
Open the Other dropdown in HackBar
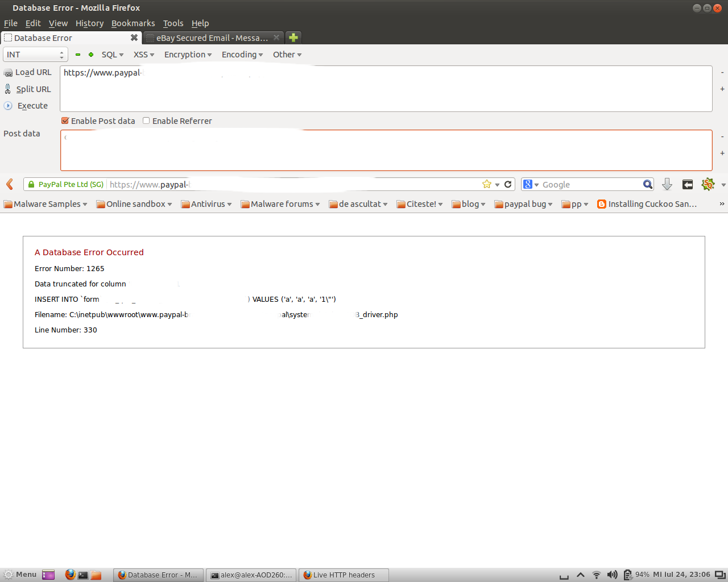point(287,55)
